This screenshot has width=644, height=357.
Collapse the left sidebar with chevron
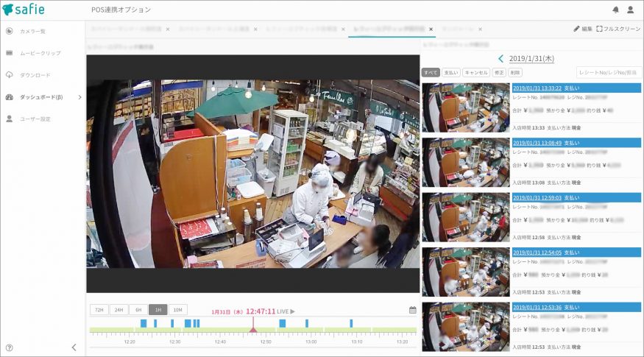click(x=74, y=347)
